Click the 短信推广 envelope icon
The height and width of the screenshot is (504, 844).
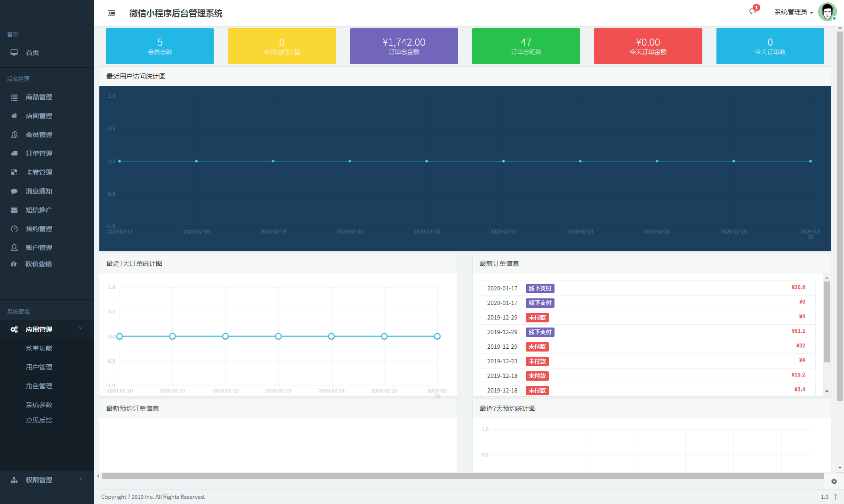pyautogui.click(x=14, y=210)
